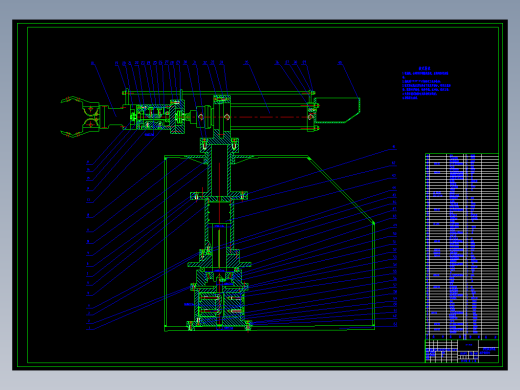Click the top guide rod above the arm
The image size is (520, 390).
[218, 93]
